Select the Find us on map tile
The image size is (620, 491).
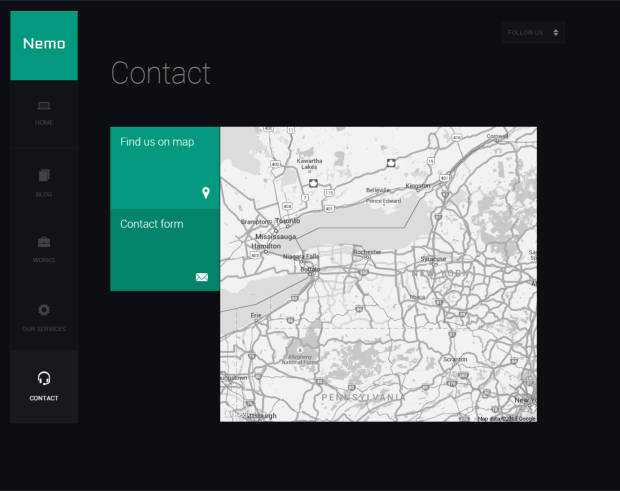[x=165, y=168]
